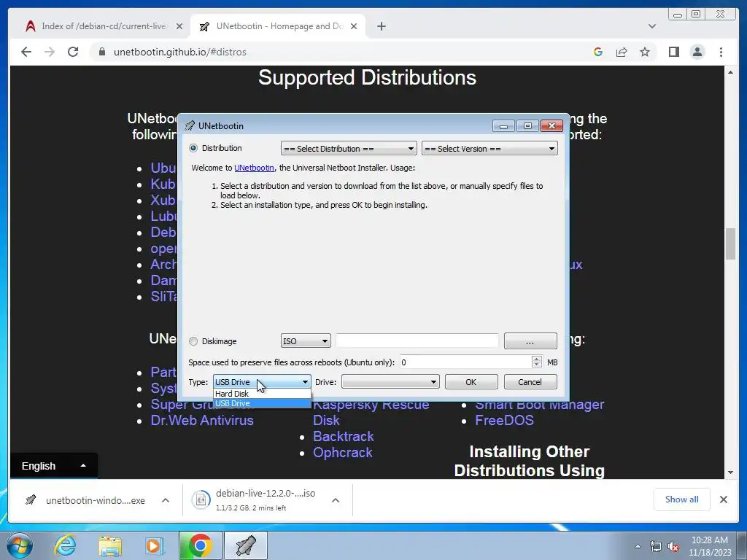Click the disk image path field
The height and width of the screenshot is (560, 747).
click(x=417, y=341)
